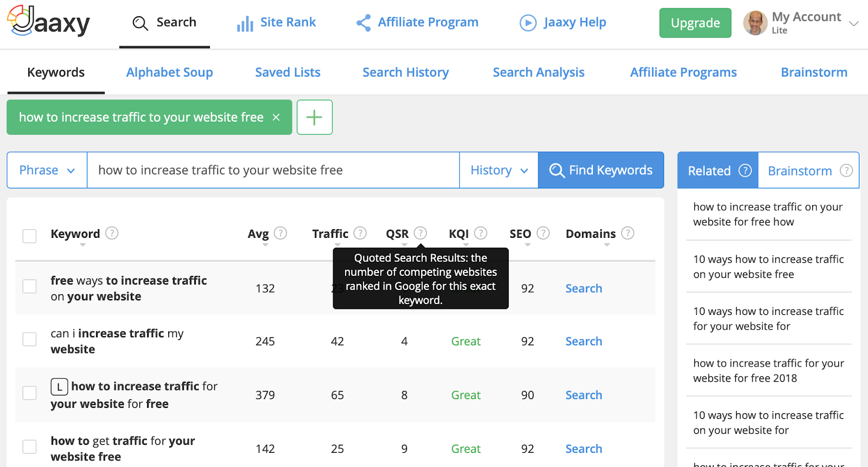
Task: Switch to the Search Analysis tab
Action: click(539, 72)
